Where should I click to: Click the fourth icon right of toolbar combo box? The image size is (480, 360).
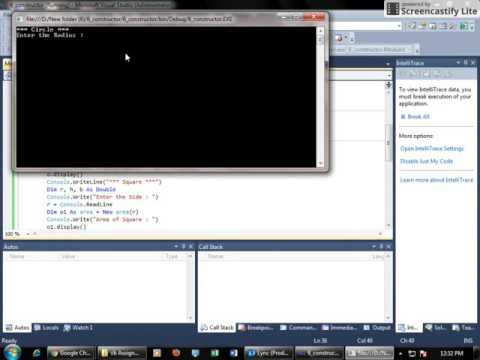coord(443,26)
